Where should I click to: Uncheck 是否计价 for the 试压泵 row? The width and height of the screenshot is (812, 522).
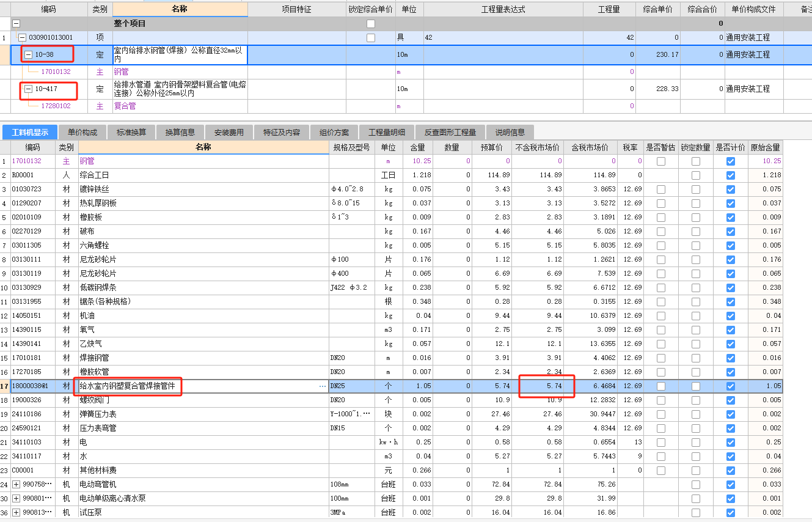(x=730, y=513)
